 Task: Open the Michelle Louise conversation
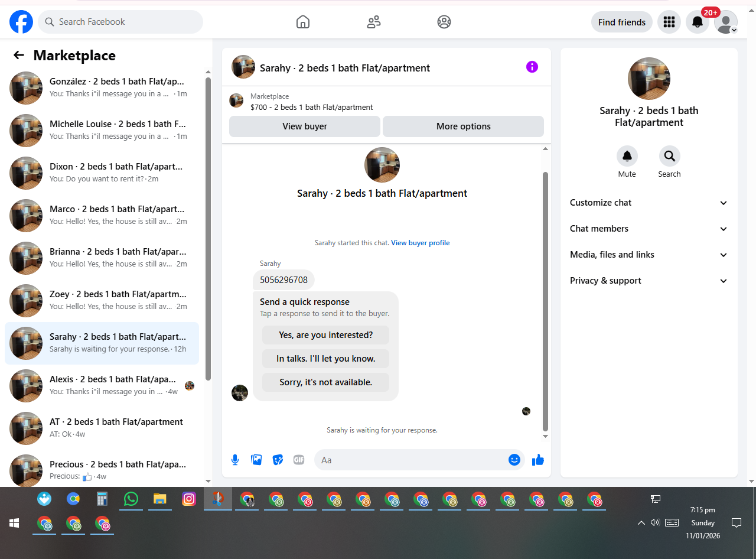click(102, 131)
